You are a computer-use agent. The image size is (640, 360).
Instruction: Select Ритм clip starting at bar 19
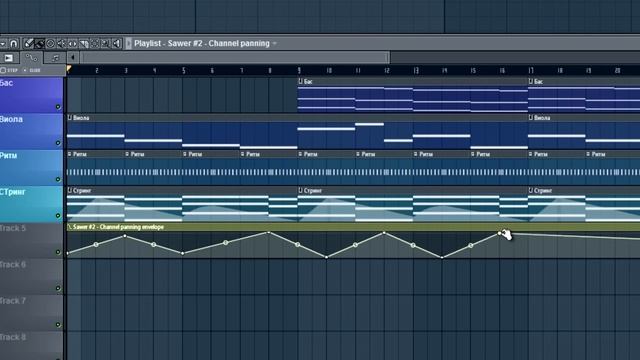pyautogui.click(x=613, y=168)
